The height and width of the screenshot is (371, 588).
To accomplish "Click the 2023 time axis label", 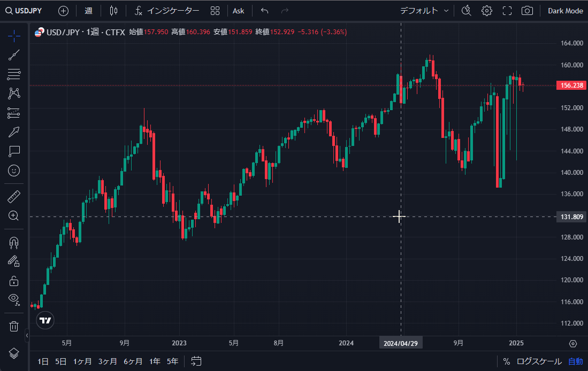I will tap(179, 343).
